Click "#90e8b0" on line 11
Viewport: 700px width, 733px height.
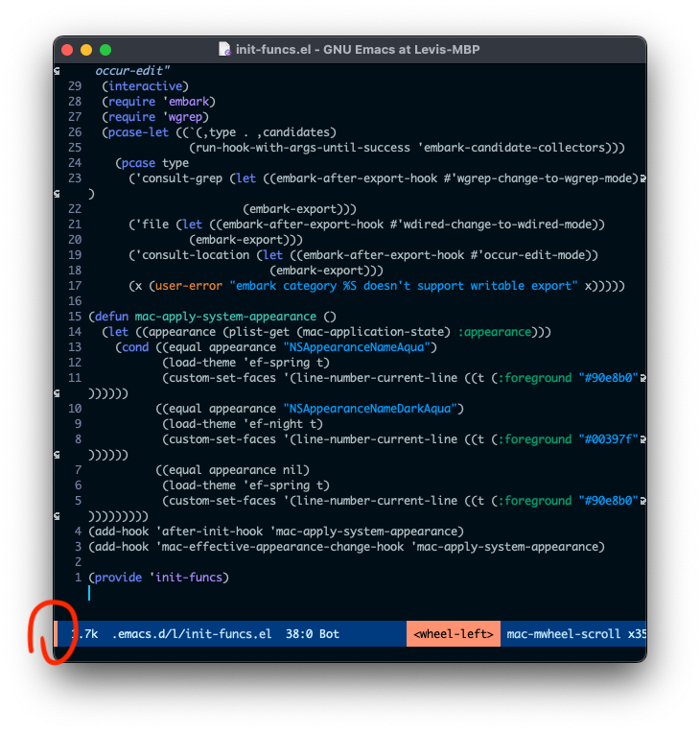point(608,378)
